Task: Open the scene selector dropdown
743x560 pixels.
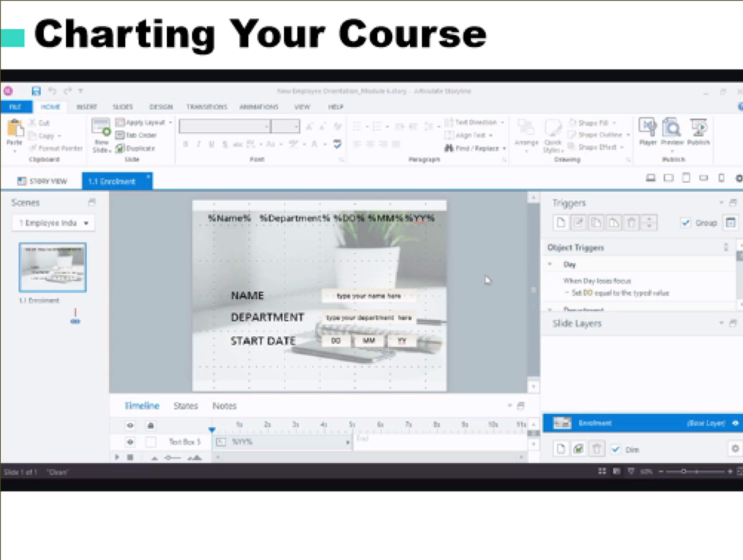Action: (x=53, y=223)
